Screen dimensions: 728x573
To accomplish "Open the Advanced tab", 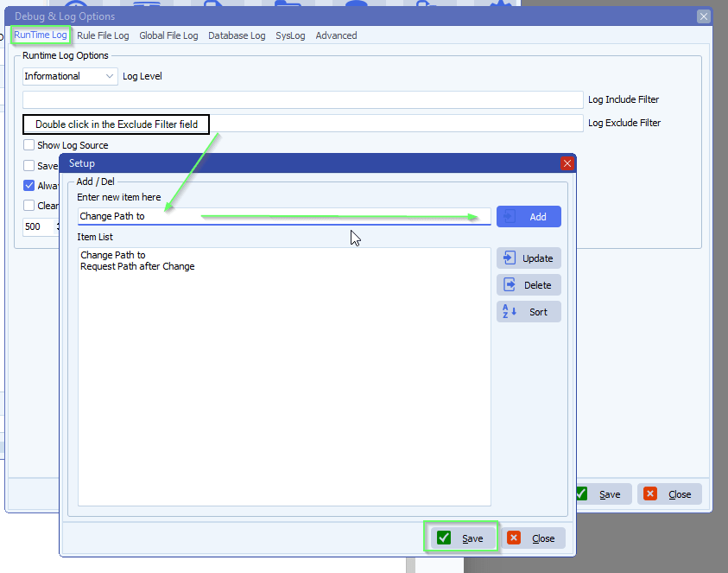I will (336, 35).
